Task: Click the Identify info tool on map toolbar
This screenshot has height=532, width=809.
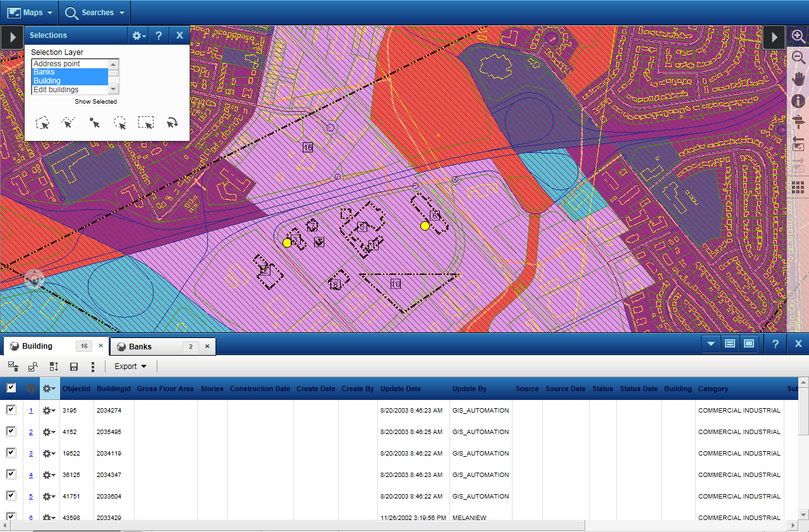Action: (x=798, y=100)
